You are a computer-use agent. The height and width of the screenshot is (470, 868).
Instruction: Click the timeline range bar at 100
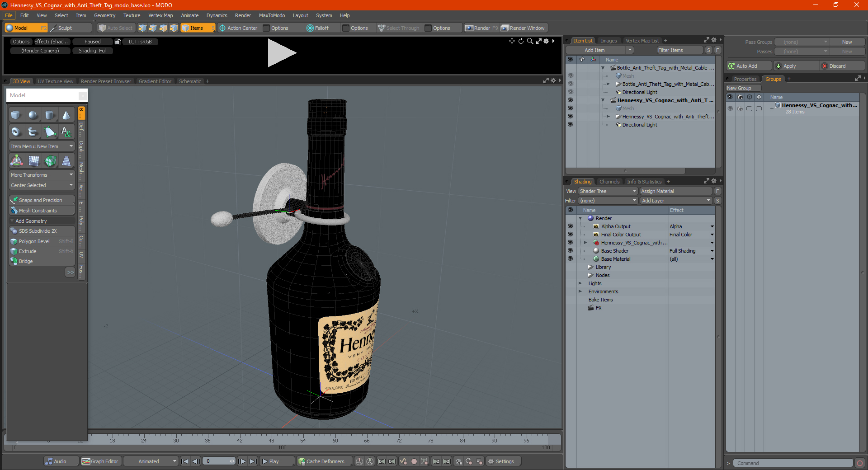(x=283, y=448)
